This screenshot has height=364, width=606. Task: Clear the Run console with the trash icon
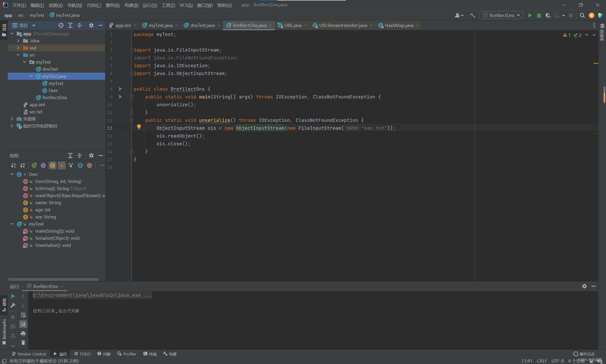click(x=23, y=342)
